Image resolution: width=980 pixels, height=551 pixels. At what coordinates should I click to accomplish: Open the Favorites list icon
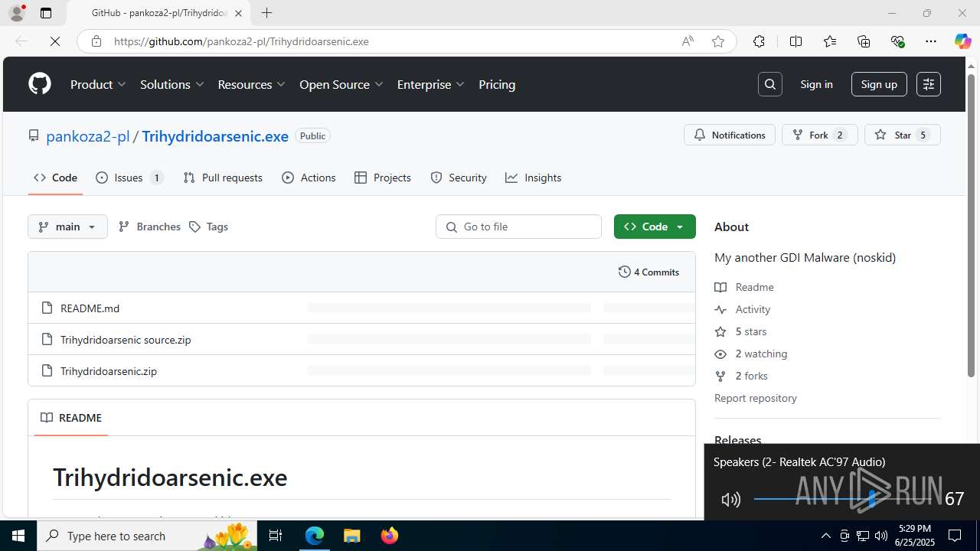click(x=830, y=41)
